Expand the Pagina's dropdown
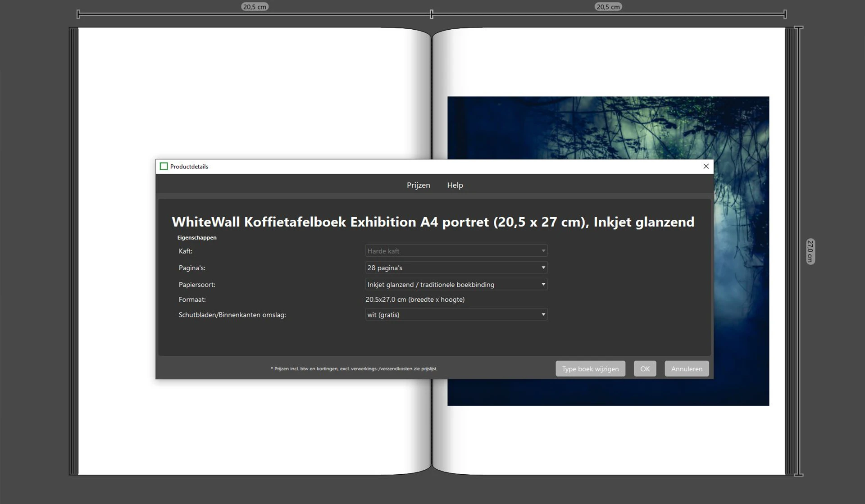 click(x=456, y=268)
